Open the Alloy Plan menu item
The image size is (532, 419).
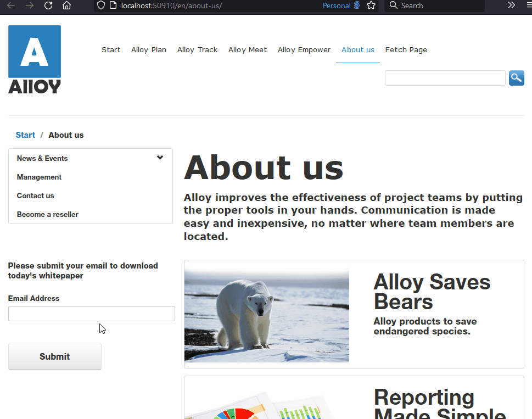[149, 50]
